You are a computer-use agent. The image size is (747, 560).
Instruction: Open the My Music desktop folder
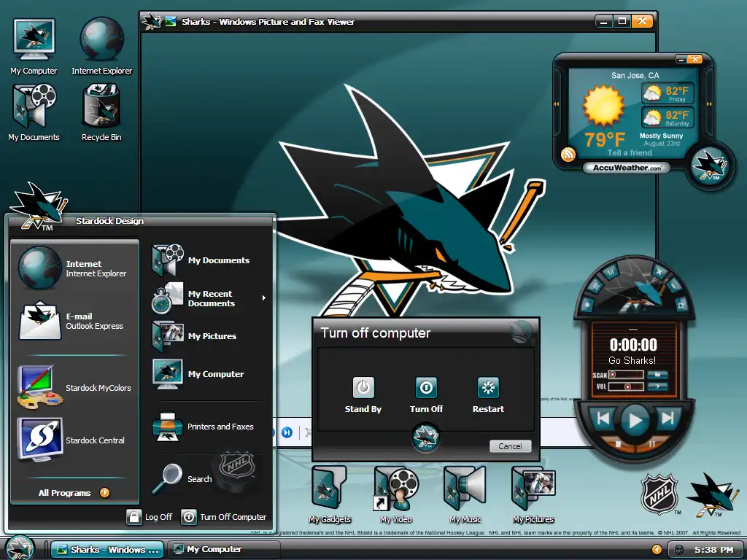[465, 489]
